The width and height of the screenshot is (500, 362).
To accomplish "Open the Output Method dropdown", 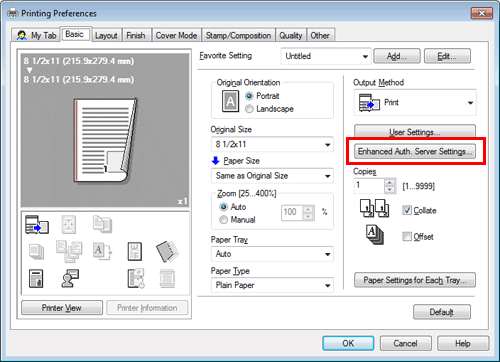I will pos(415,103).
